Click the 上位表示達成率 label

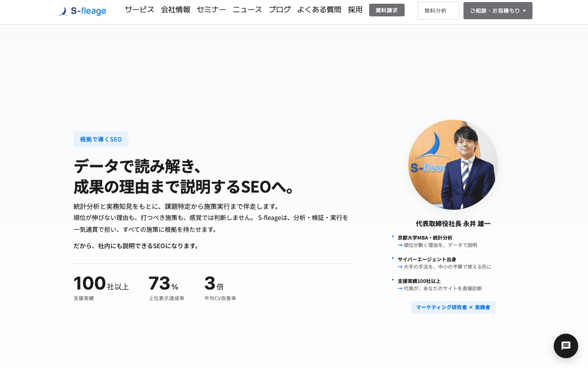(167, 298)
